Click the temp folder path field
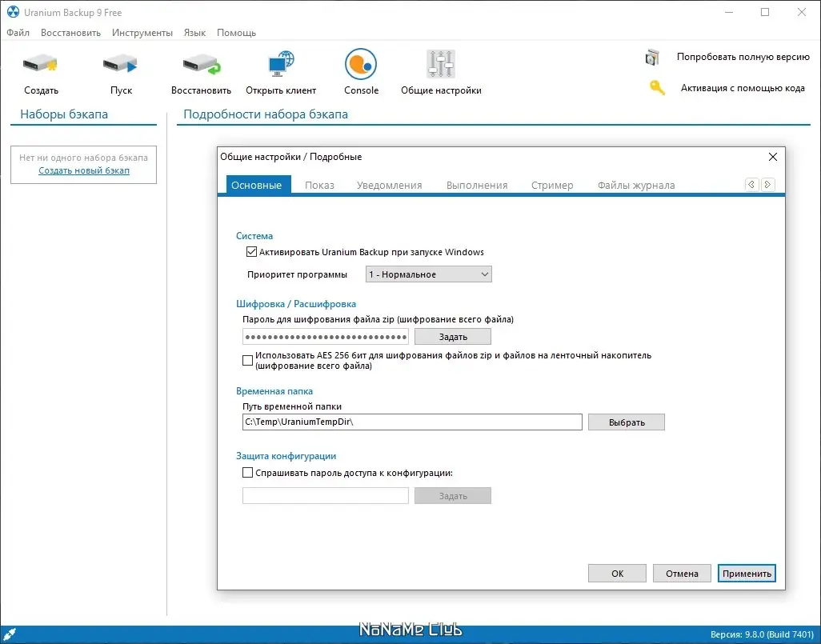Viewport: 821px width, 644px height. click(x=412, y=422)
